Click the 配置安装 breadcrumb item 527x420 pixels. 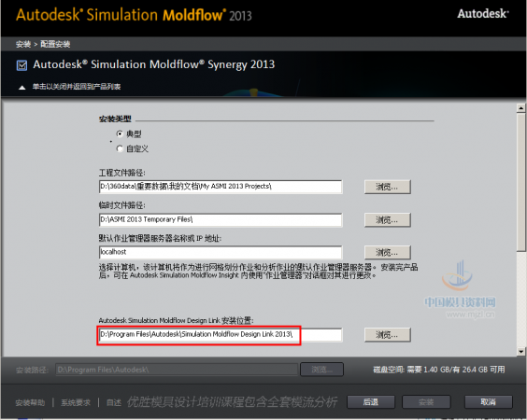coord(55,44)
